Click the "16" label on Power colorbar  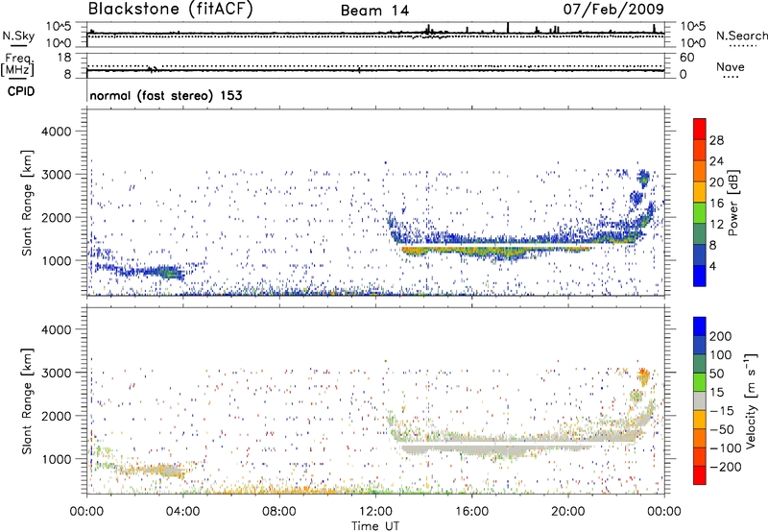[x=716, y=204]
